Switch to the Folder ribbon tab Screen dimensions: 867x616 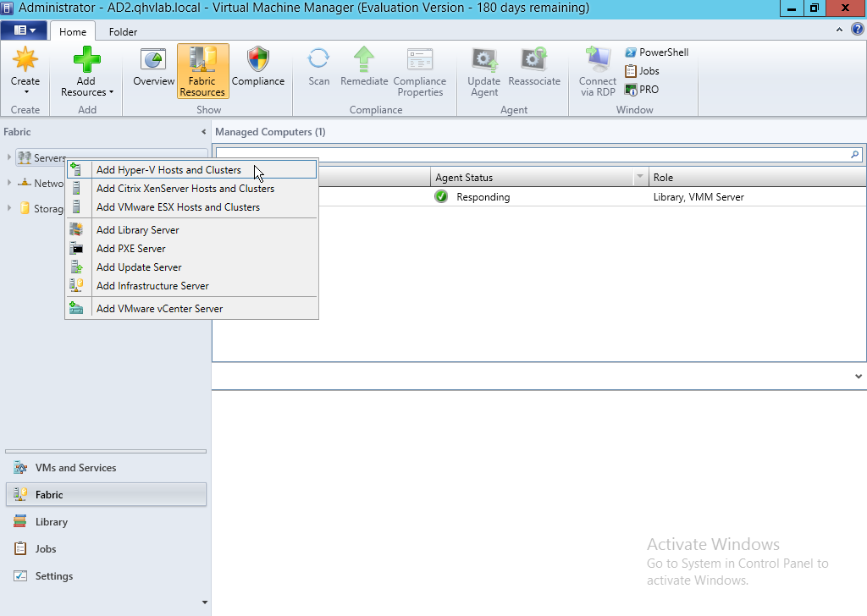123,32
